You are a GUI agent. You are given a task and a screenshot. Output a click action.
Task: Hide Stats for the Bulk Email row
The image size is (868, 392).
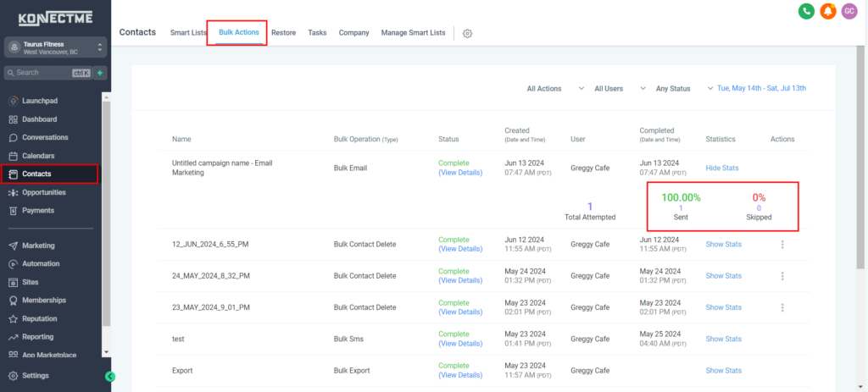722,168
